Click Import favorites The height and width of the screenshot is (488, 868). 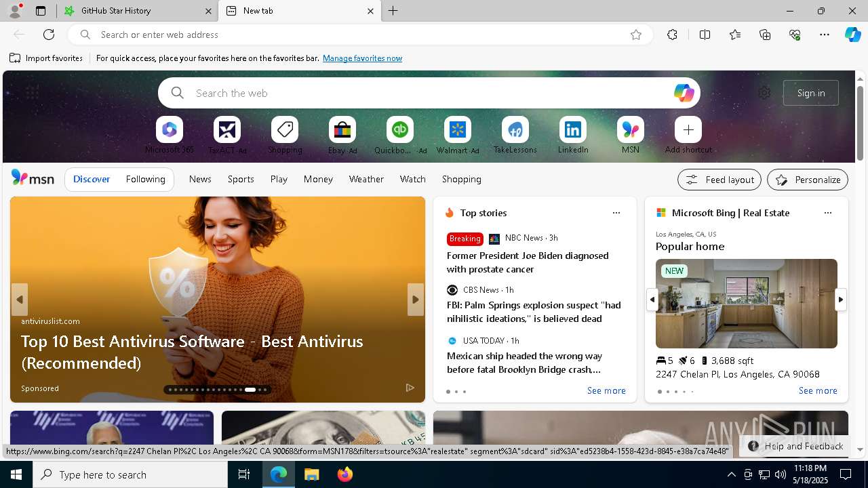pos(46,58)
